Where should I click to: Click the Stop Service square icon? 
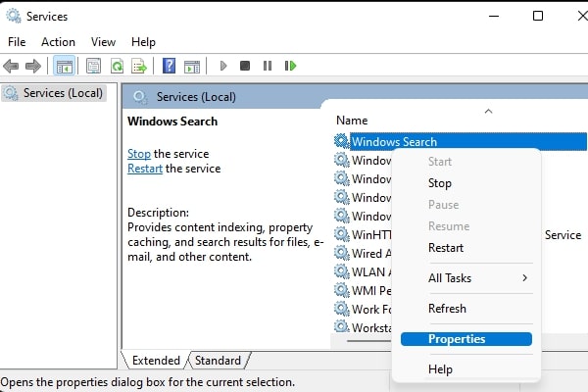coord(245,66)
